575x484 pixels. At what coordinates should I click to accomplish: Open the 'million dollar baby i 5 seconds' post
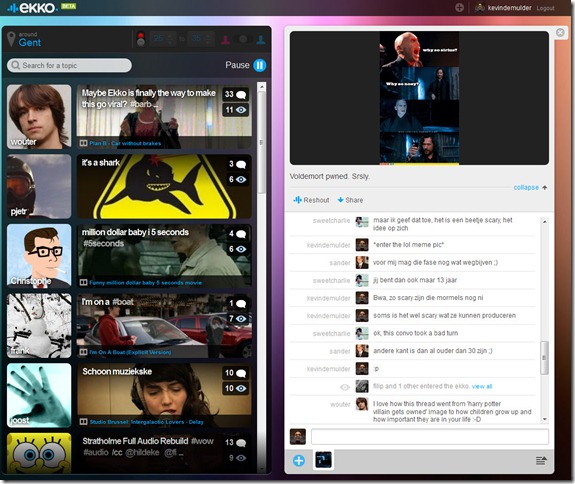tap(164, 256)
